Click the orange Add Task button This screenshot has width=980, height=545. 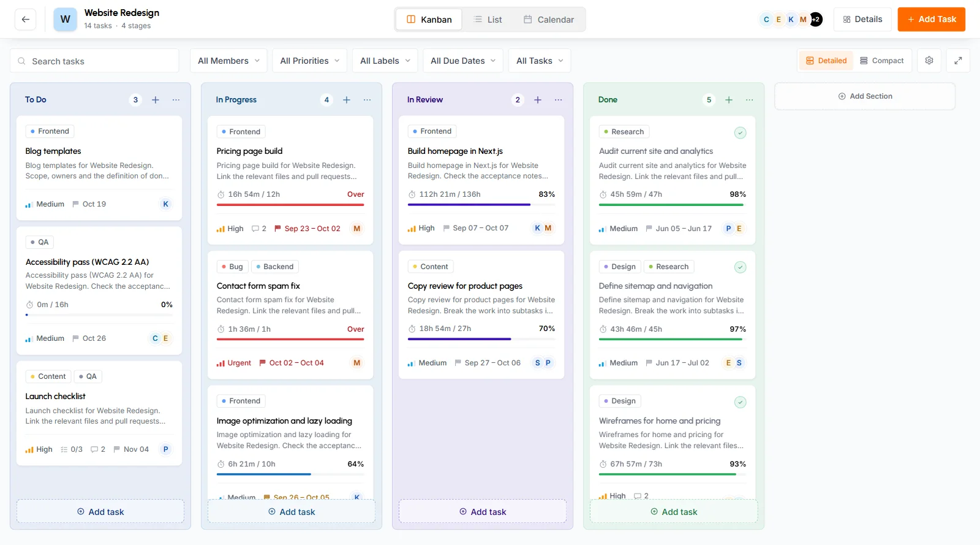pyautogui.click(x=931, y=20)
